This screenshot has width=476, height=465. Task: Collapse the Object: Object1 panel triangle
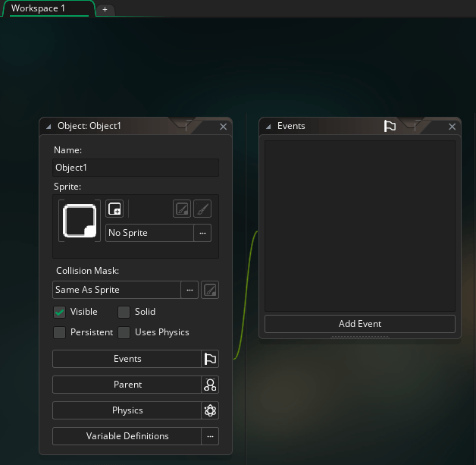coord(49,127)
